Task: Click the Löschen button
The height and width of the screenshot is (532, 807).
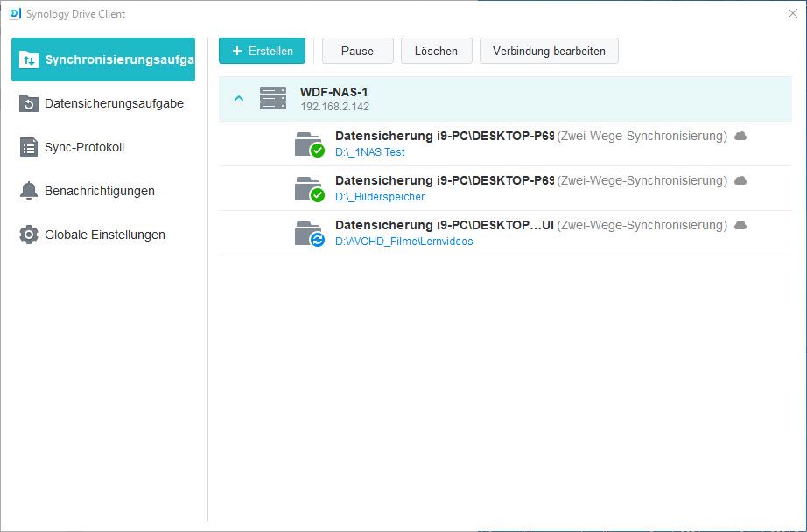Action: click(436, 51)
